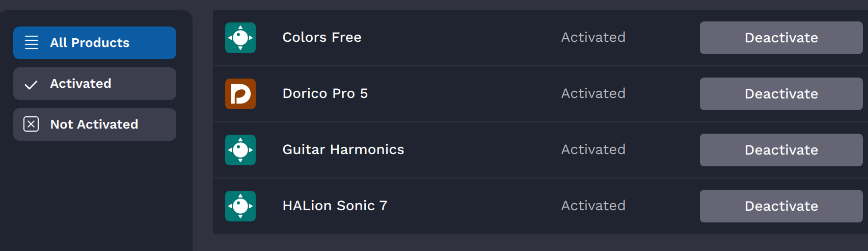Open the Not Activated filter label

coord(94,124)
